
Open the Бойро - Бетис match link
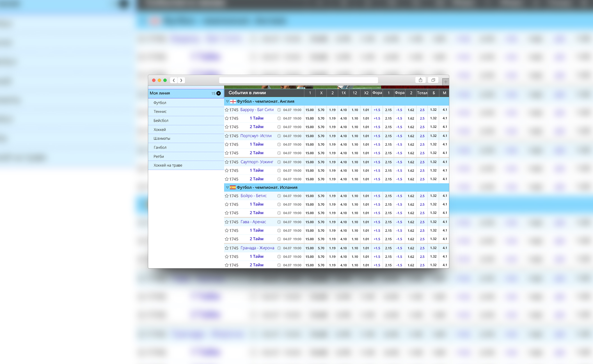click(253, 196)
